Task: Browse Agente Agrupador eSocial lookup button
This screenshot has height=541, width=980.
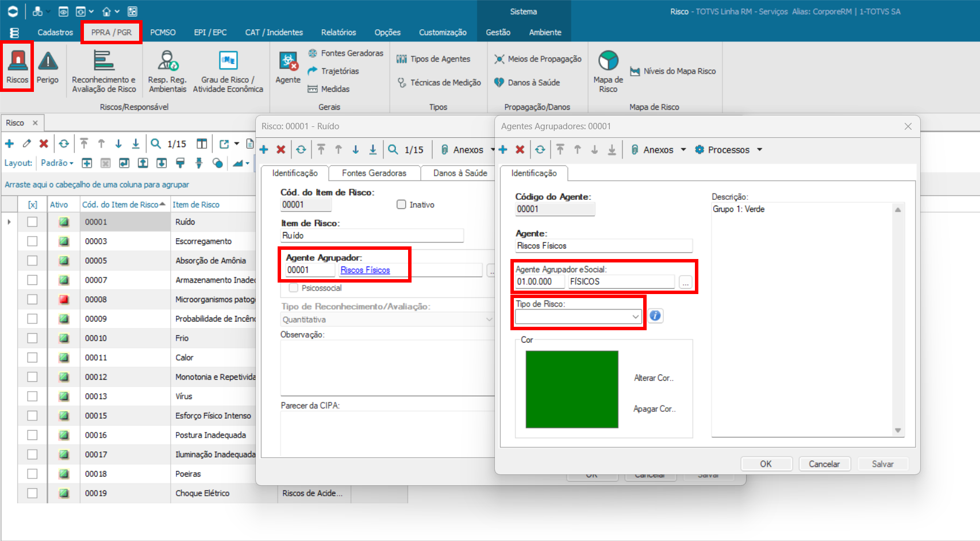Action: click(685, 282)
